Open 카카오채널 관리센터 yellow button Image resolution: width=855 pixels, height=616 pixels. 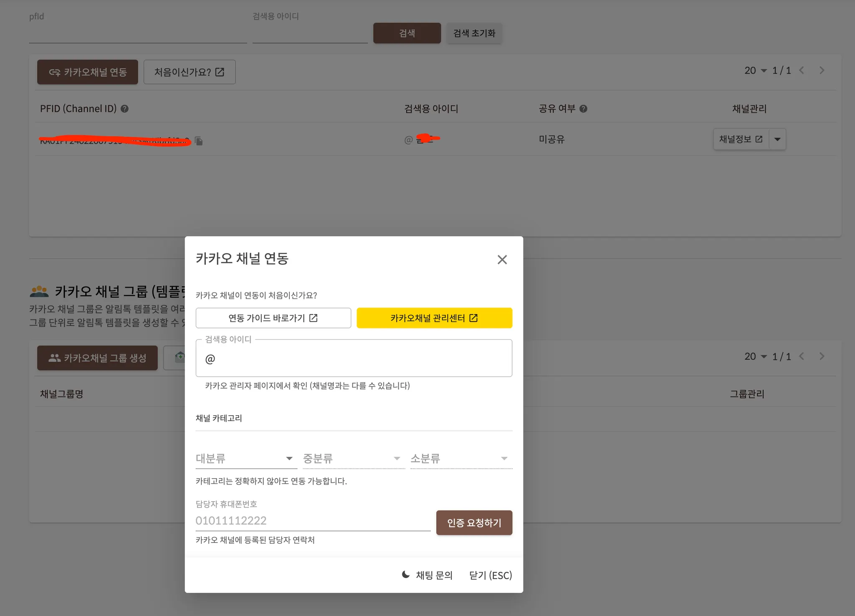pyautogui.click(x=434, y=318)
